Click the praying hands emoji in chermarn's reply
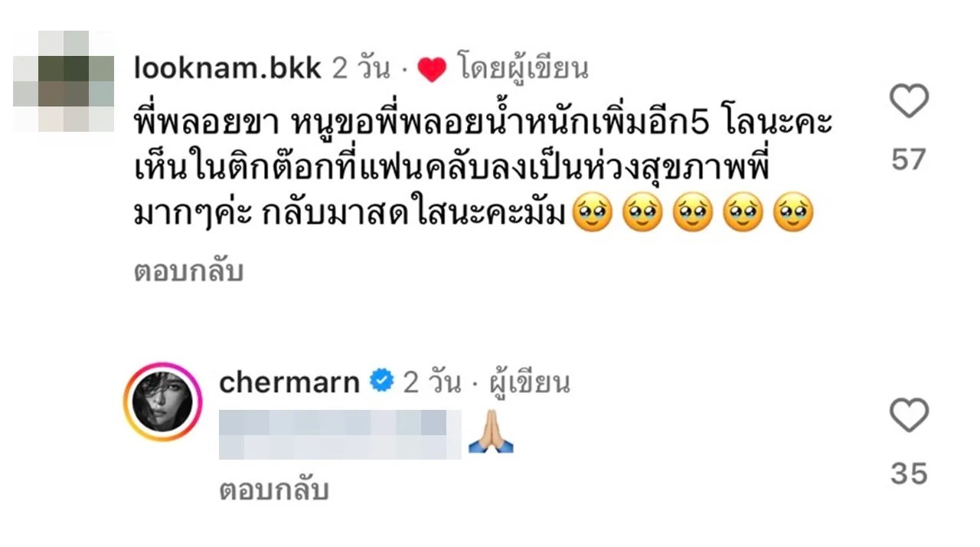Image resolution: width=980 pixels, height=547 pixels. [491, 431]
